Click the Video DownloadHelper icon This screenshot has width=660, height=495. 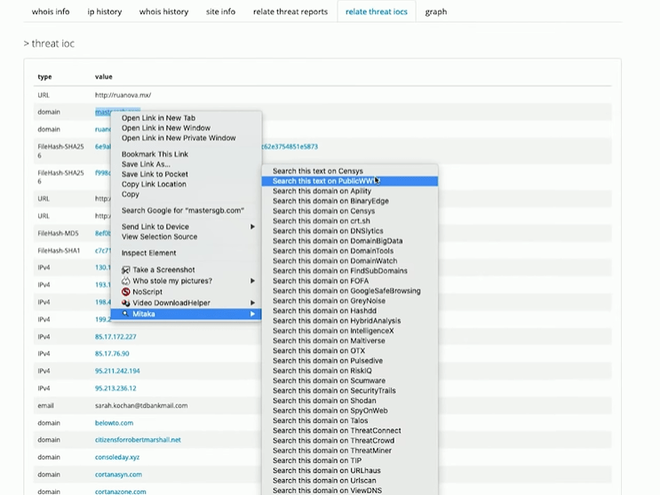tap(125, 303)
